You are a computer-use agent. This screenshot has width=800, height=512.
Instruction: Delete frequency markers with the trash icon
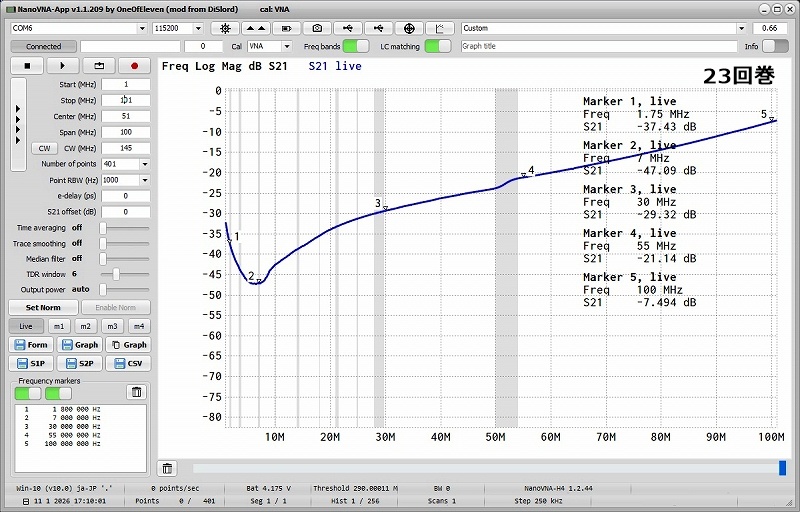point(137,392)
